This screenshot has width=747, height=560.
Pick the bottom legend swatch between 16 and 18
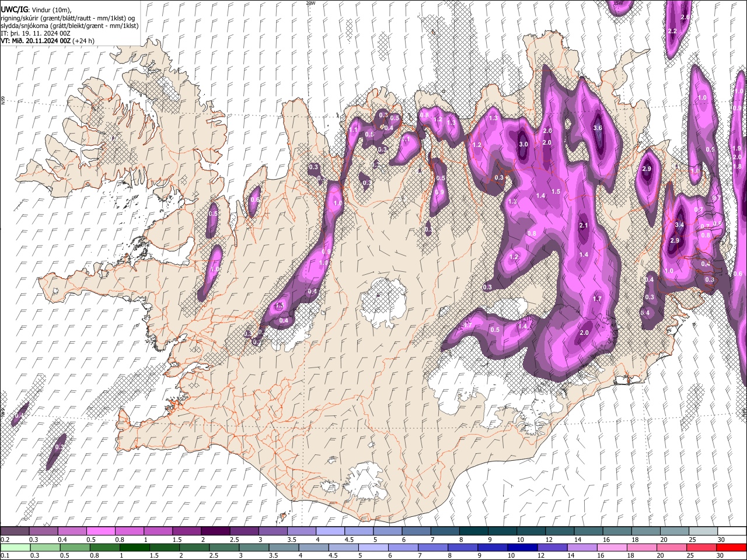pyautogui.click(x=612, y=548)
